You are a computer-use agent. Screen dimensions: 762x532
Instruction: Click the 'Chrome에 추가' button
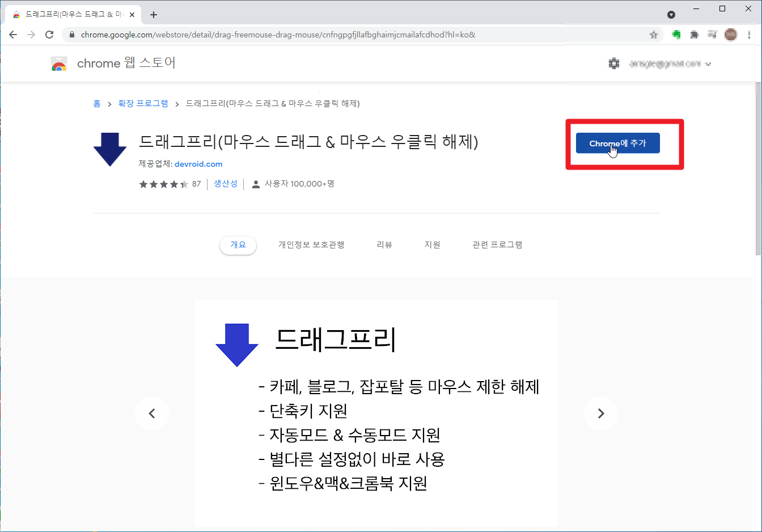pos(617,143)
